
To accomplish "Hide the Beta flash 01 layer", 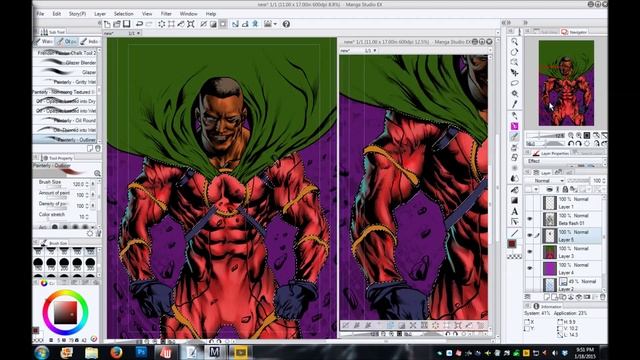I will tap(530, 219).
